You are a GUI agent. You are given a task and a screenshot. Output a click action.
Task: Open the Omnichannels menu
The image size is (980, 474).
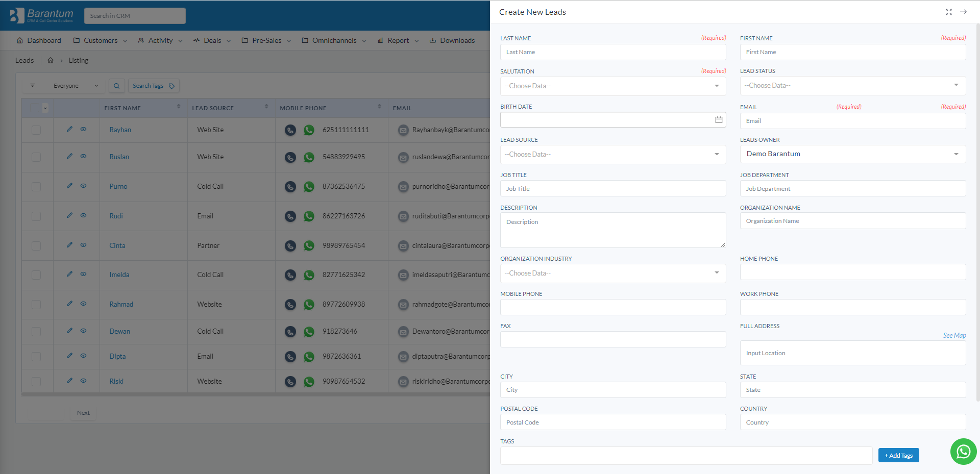click(334, 40)
